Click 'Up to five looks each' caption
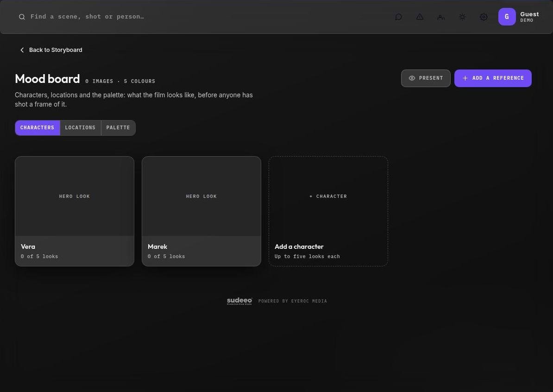553x392 pixels. [x=307, y=257]
